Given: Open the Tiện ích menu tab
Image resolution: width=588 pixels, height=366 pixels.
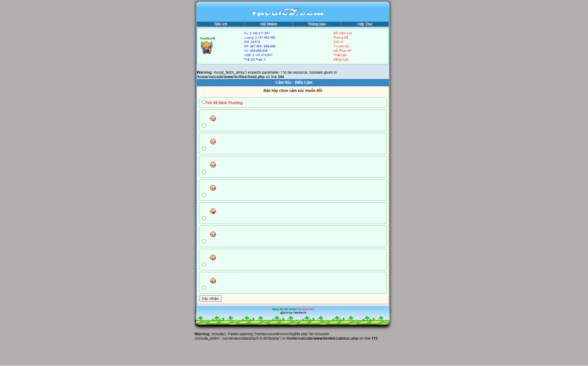Looking at the screenshot, I should click(x=221, y=24).
